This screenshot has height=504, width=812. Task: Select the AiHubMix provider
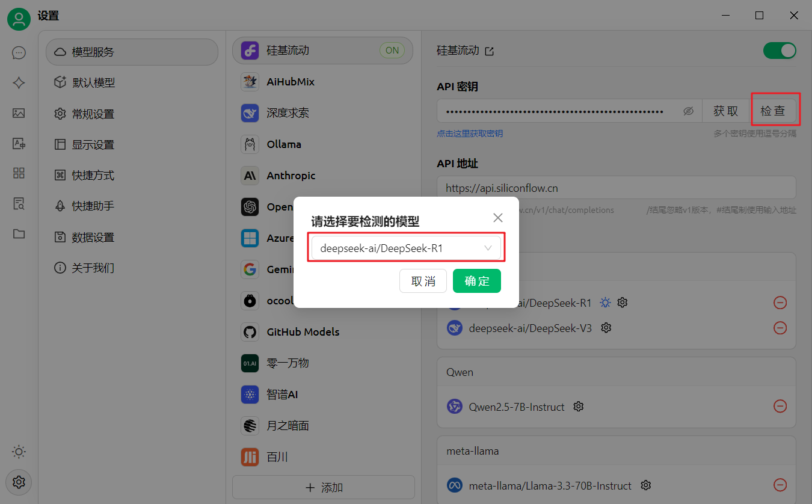[323, 82]
